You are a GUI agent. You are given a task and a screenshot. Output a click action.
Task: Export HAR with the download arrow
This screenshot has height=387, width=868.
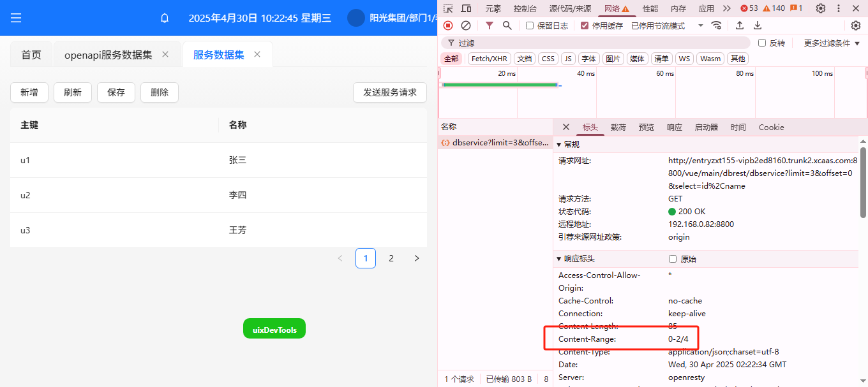(x=758, y=26)
